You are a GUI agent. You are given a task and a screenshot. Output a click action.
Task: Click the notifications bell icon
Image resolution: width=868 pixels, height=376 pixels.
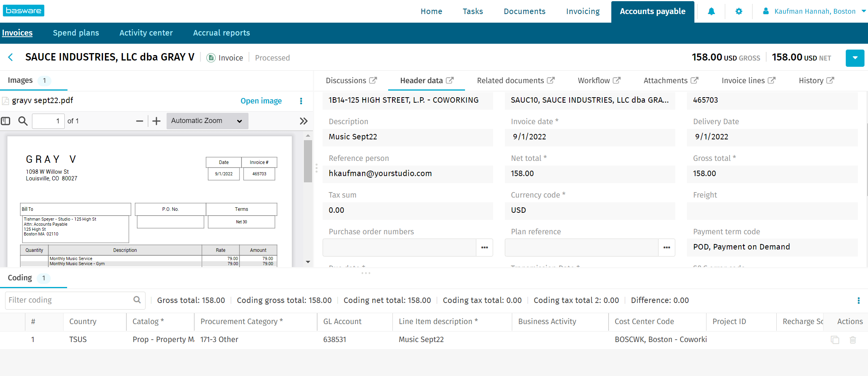(x=711, y=11)
